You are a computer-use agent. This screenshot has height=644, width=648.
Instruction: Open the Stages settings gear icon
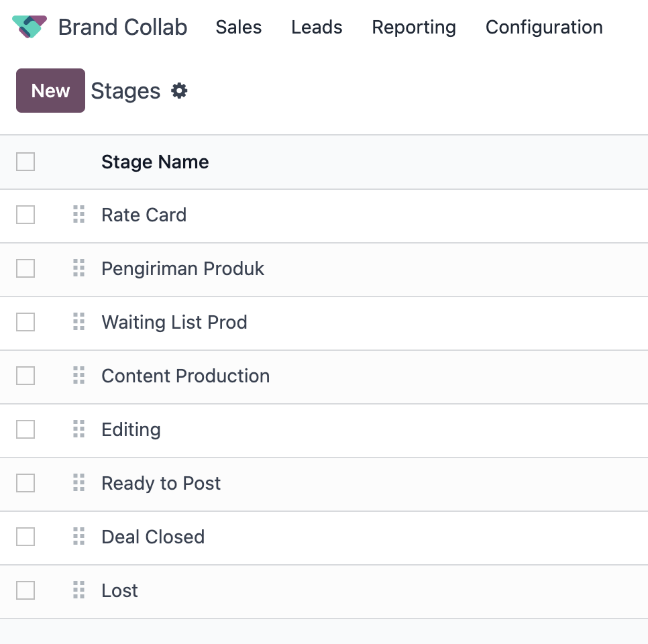[179, 91]
